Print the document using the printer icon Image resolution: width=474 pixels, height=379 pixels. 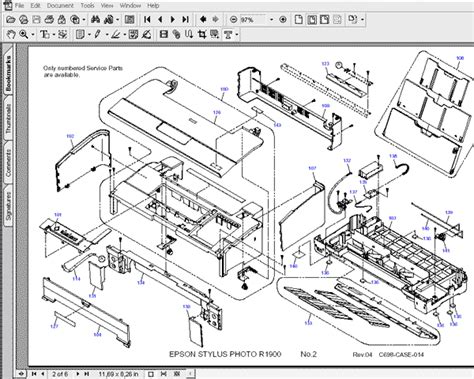49,20
